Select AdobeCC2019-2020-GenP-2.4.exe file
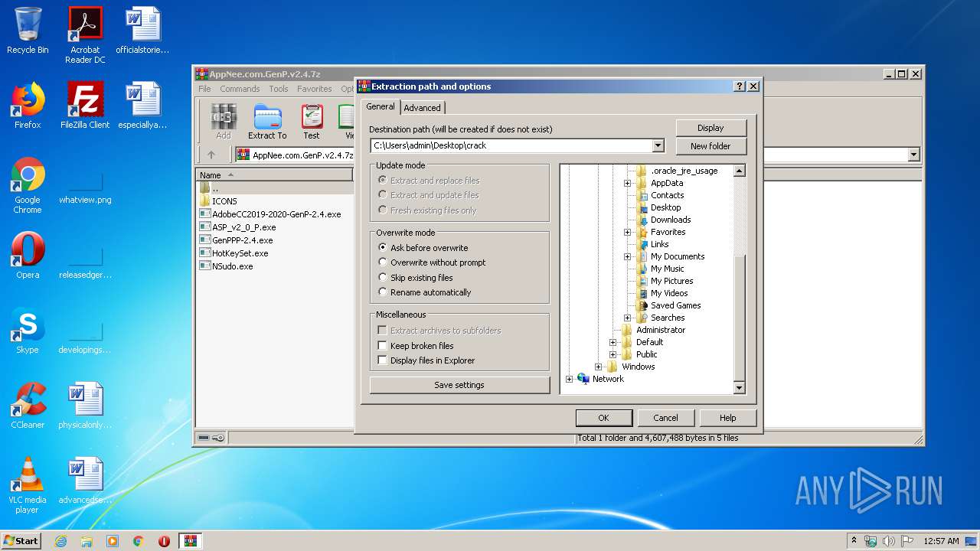The width and height of the screenshot is (980, 551). click(x=269, y=214)
